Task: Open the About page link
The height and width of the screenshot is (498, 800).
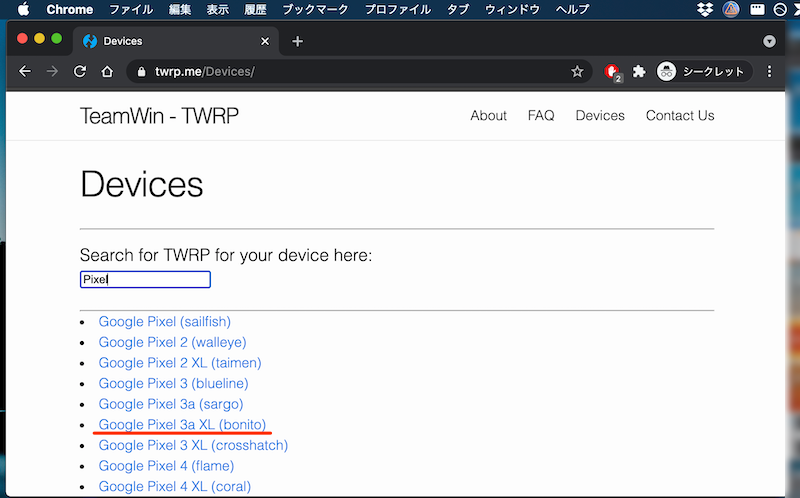Action: pyautogui.click(x=488, y=115)
